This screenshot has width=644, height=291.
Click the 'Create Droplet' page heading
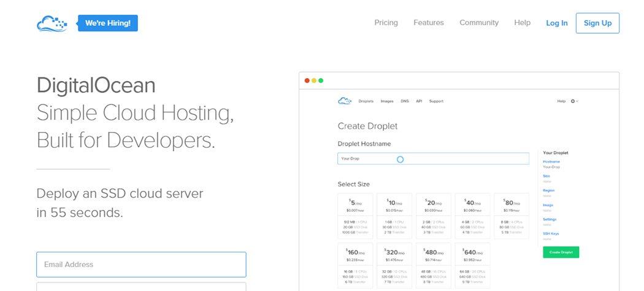coord(367,126)
